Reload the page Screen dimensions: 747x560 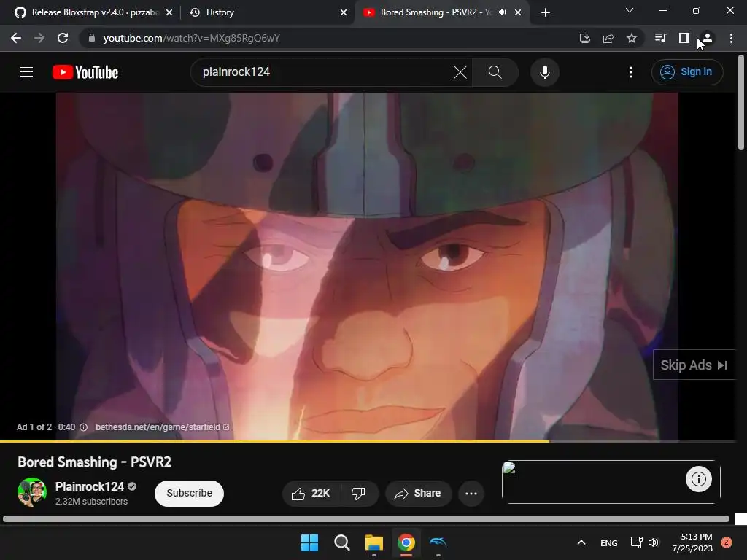pyautogui.click(x=63, y=38)
